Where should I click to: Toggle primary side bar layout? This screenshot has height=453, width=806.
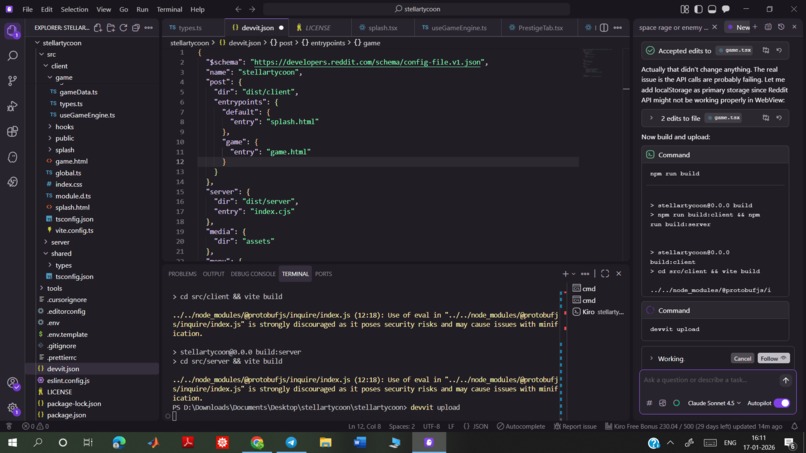tap(698, 9)
